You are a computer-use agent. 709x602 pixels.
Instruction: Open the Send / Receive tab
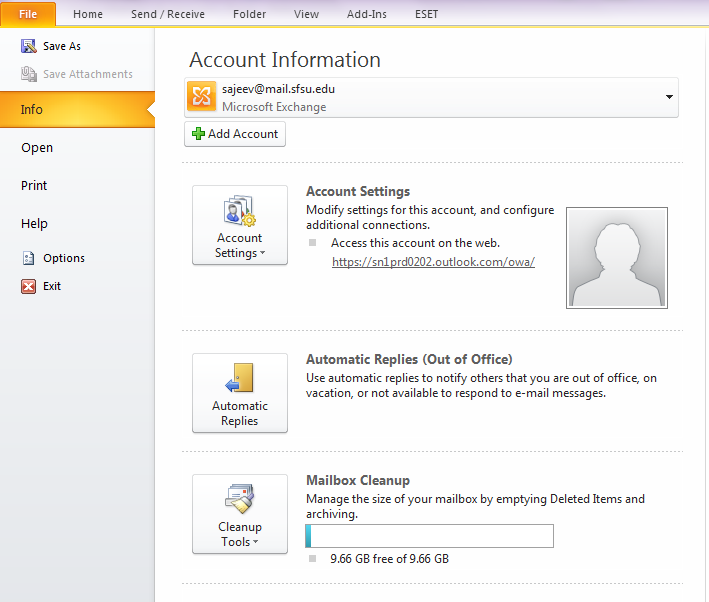(168, 14)
